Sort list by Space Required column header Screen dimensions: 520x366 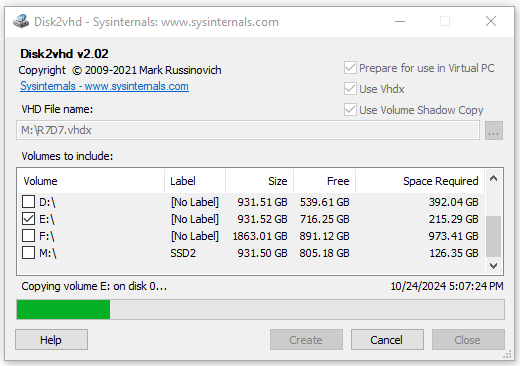420,181
